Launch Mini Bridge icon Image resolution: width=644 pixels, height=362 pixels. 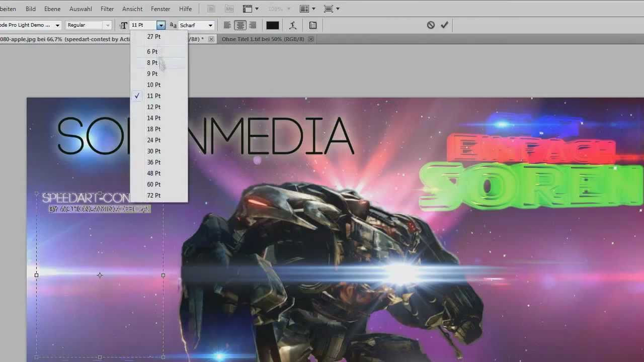coord(229,9)
